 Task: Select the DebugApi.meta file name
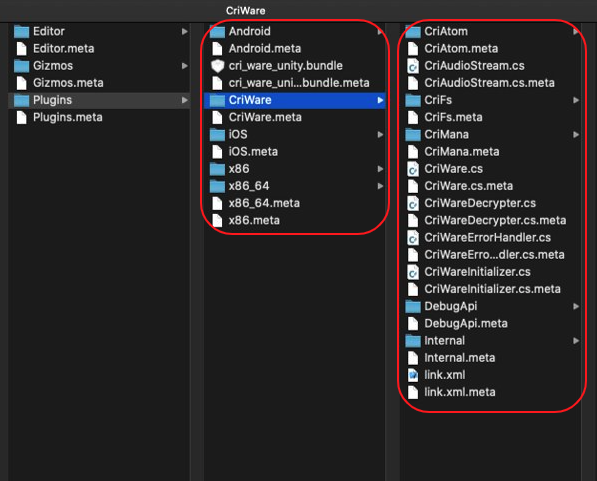(x=466, y=324)
